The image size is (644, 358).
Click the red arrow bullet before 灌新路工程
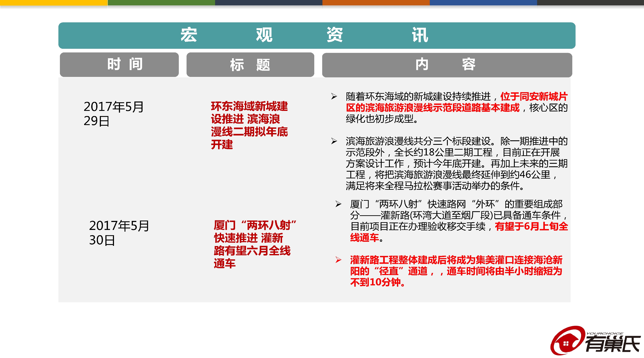coord(338,260)
